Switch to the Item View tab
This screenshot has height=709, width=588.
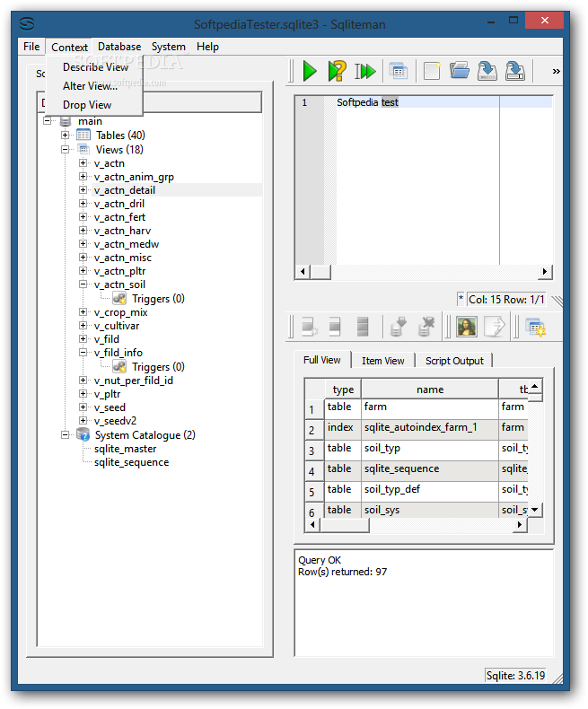point(382,361)
